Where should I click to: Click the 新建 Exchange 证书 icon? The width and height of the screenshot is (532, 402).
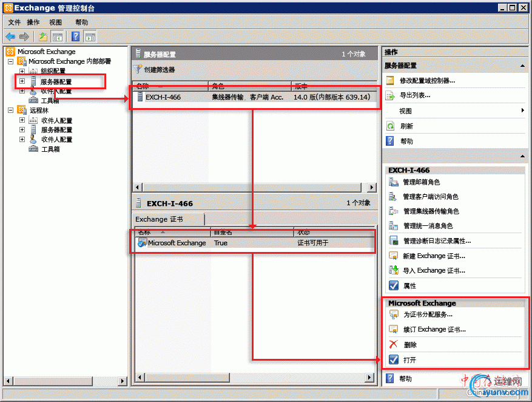394,256
